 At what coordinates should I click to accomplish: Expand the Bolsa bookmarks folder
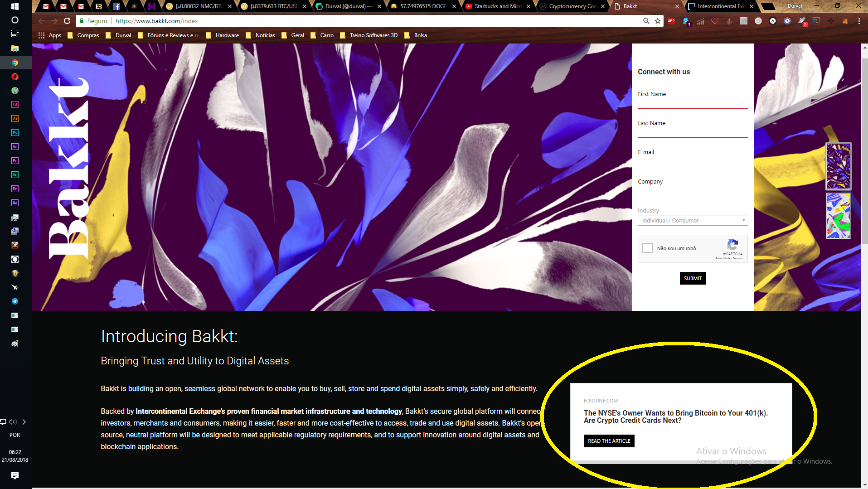click(x=416, y=35)
